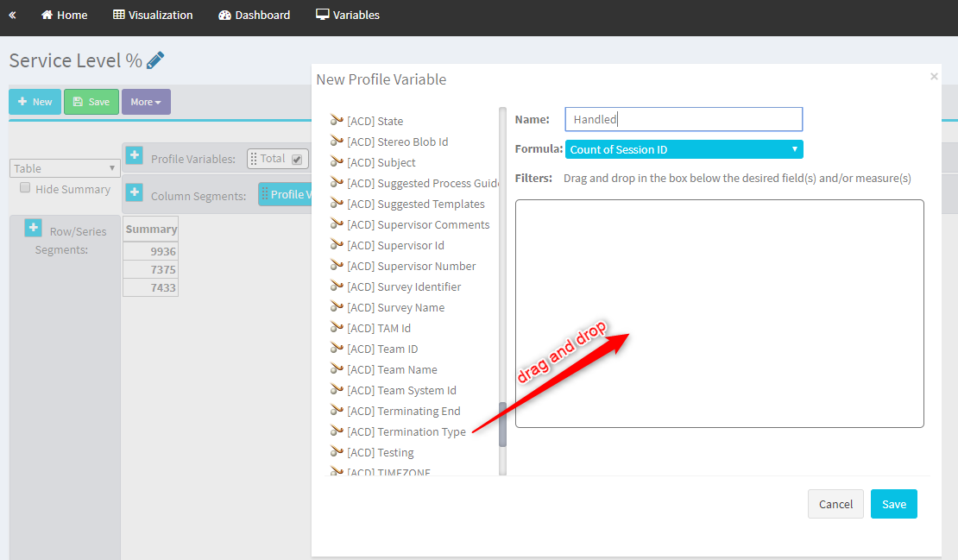Open the Formula dropdown showing Count of Session ID
Screen dimensions: 958x560
tap(684, 149)
